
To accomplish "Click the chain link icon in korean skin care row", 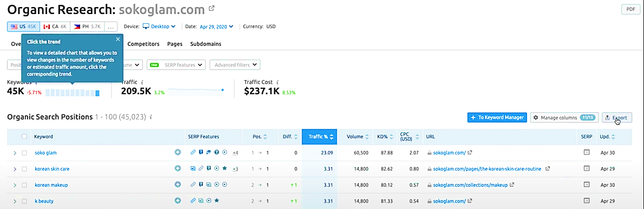I will pyautogui.click(x=201, y=168).
